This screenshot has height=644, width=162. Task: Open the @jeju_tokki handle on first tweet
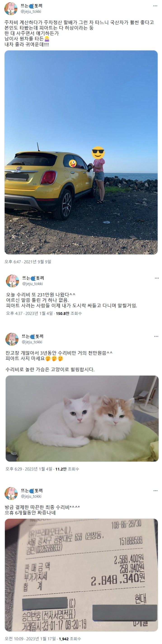[31, 12]
